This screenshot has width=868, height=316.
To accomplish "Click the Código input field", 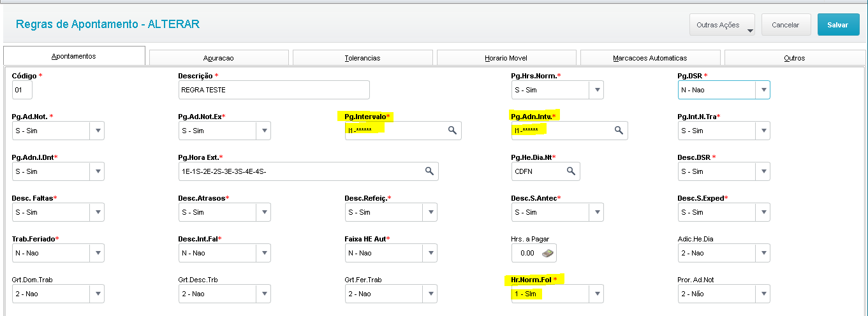I will point(22,90).
